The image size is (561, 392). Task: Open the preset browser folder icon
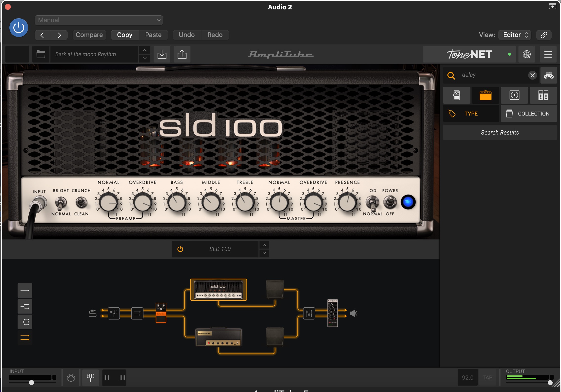(x=41, y=54)
